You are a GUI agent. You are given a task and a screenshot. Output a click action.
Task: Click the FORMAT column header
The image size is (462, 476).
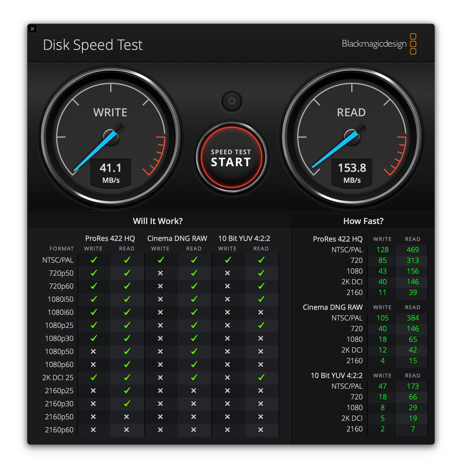pyautogui.click(x=61, y=249)
